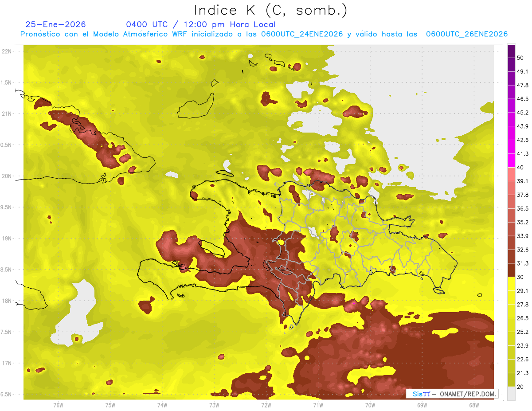Click the "SisTT - ONAMET/REP.DOM." credit box
The width and height of the screenshot is (532, 411).
click(x=452, y=394)
